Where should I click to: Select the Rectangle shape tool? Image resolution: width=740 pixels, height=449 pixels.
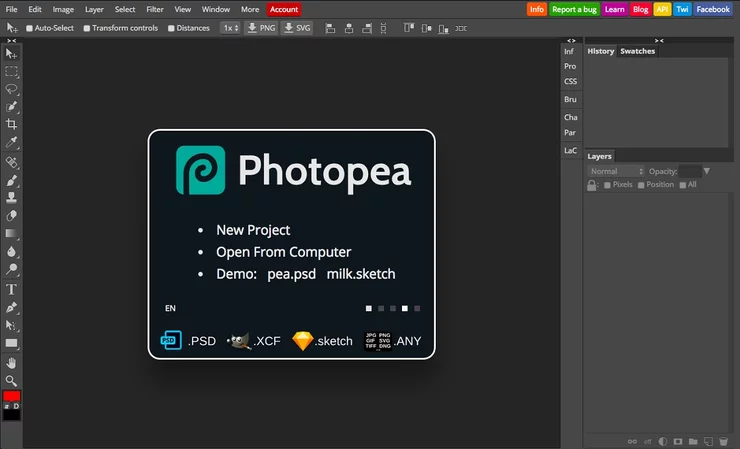[11, 343]
